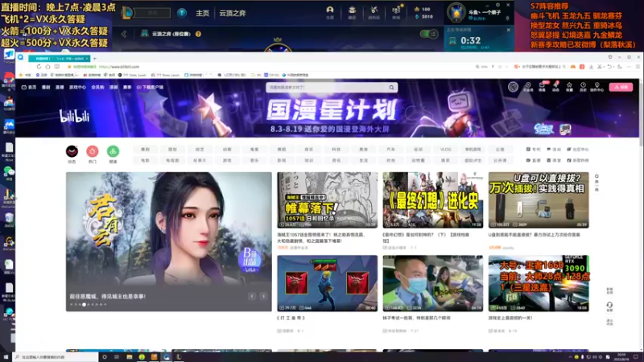
Task: Click the bilibili logo on banner
Action: click(x=74, y=117)
